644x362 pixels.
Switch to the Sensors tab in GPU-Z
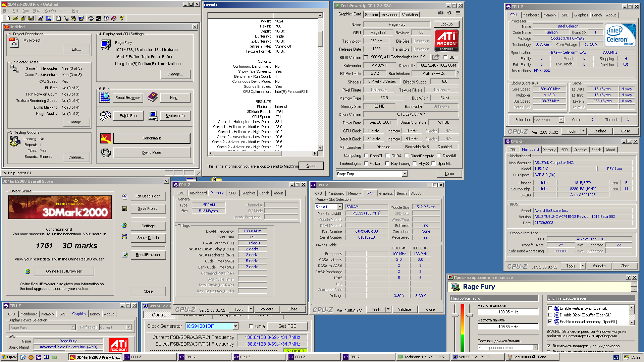(371, 15)
